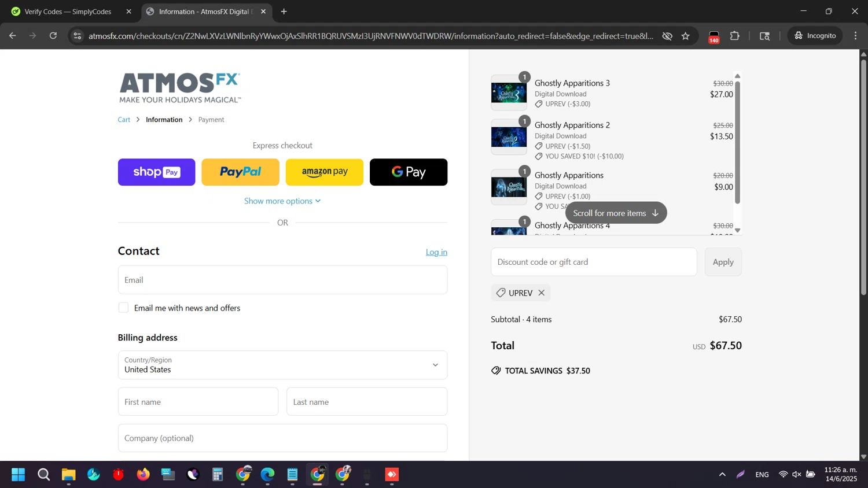
Task: Click the order list scrollbar up arrow
Action: [x=738, y=76]
